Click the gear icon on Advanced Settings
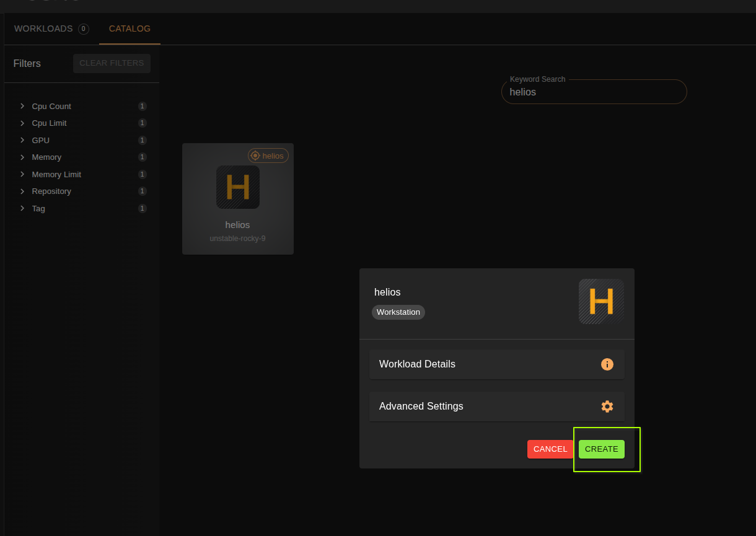This screenshot has height=536, width=756. (607, 406)
